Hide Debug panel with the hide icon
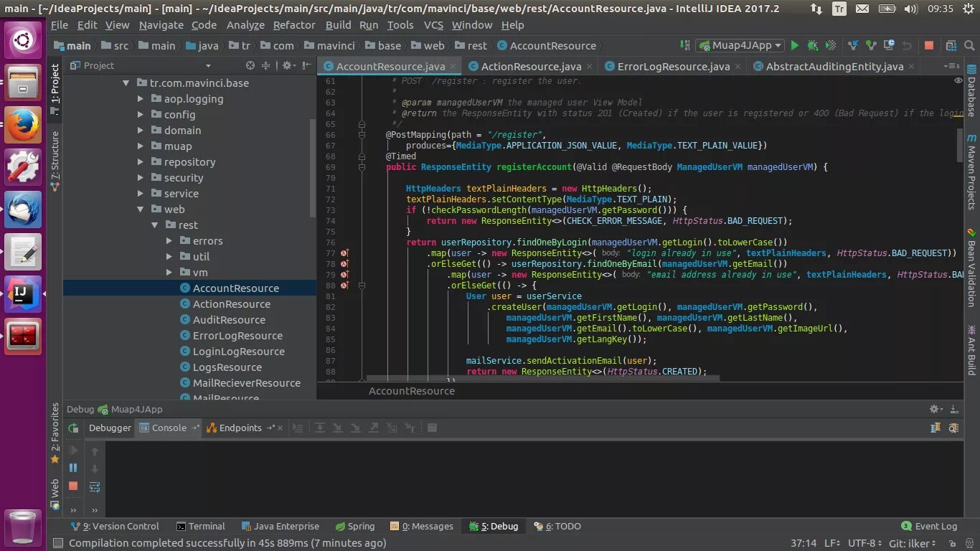Screen dimensions: 980x551 point(953,409)
